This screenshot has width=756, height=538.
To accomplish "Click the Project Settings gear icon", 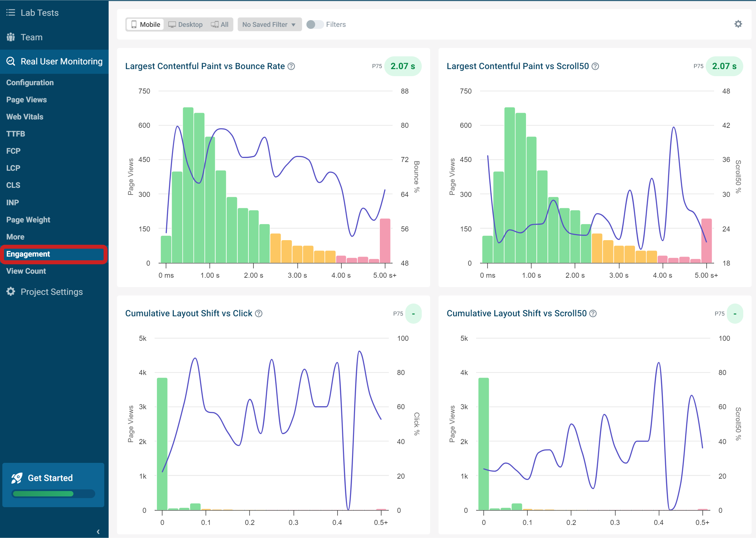I will pyautogui.click(x=11, y=291).
